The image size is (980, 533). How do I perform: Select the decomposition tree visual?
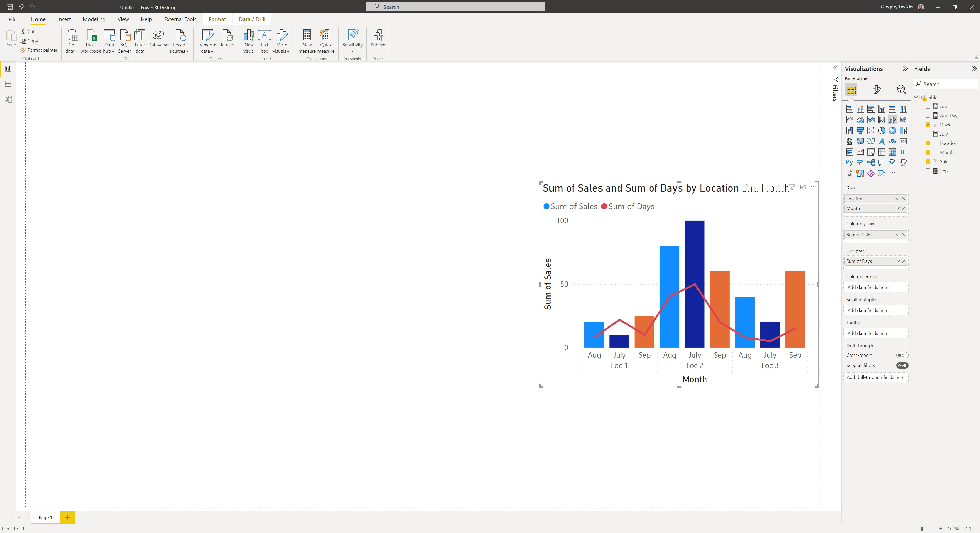tap(871, 163)
